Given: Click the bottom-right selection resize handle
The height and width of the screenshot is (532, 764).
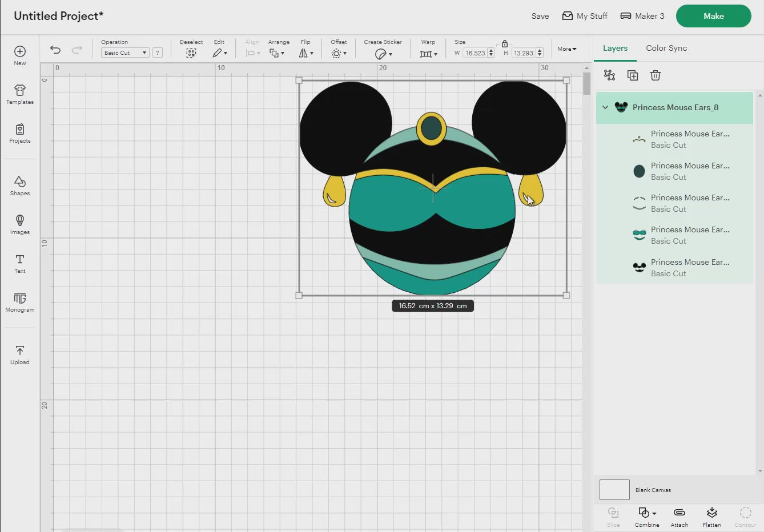Looking at the screenshot, I should tap(566, 295).
